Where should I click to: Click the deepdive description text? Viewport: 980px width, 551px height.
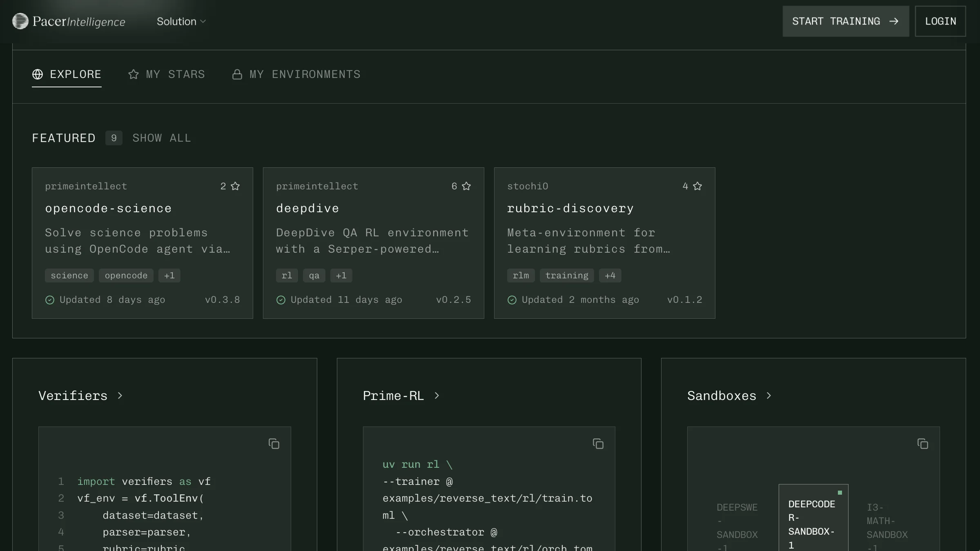[x=372, y=241]
